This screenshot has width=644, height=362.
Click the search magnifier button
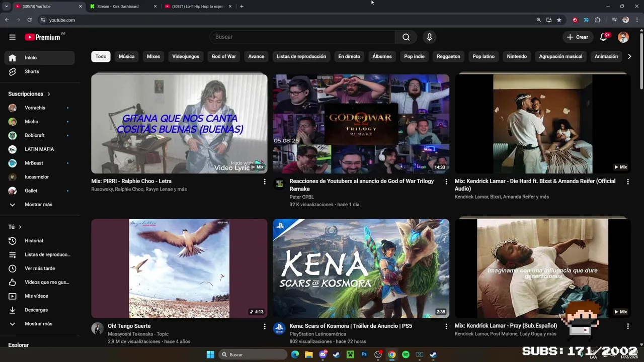406,37
